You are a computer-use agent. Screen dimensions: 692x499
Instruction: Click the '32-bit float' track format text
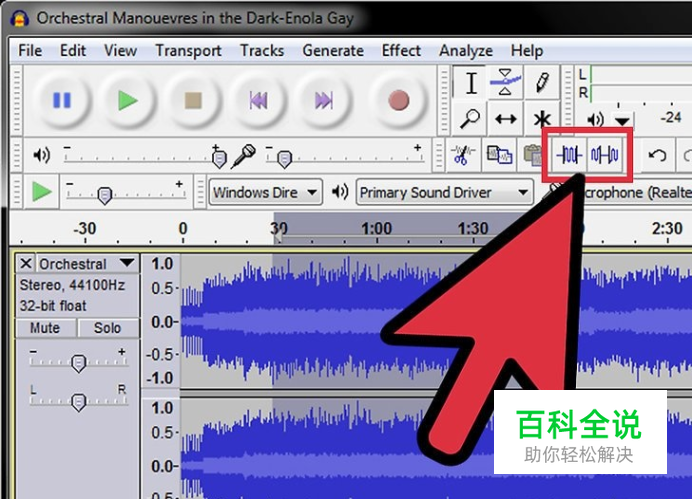point(53,306)
